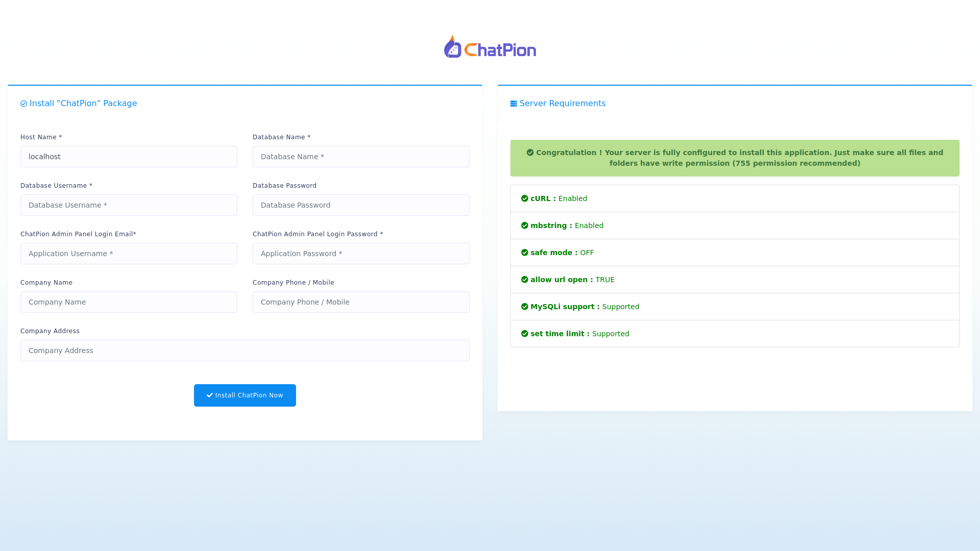Click the "Install "ChatPion" Package" heading text
Viewport: 980px width, 551px height.
[83, 104]
